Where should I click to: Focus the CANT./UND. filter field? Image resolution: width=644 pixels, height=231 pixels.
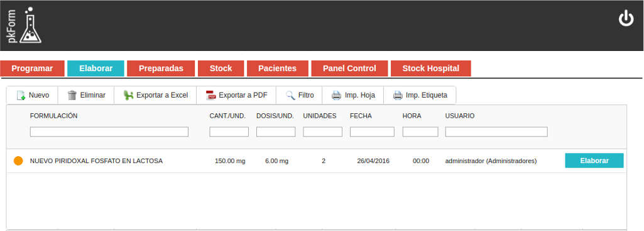(229, 132)
